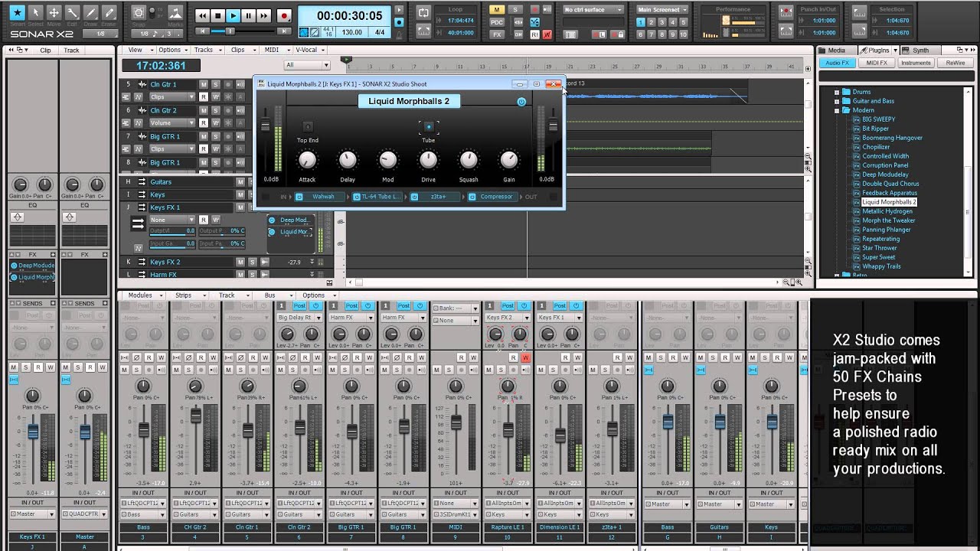
Task: Click the Play button in the transport
Action: [x=233, y=15]
